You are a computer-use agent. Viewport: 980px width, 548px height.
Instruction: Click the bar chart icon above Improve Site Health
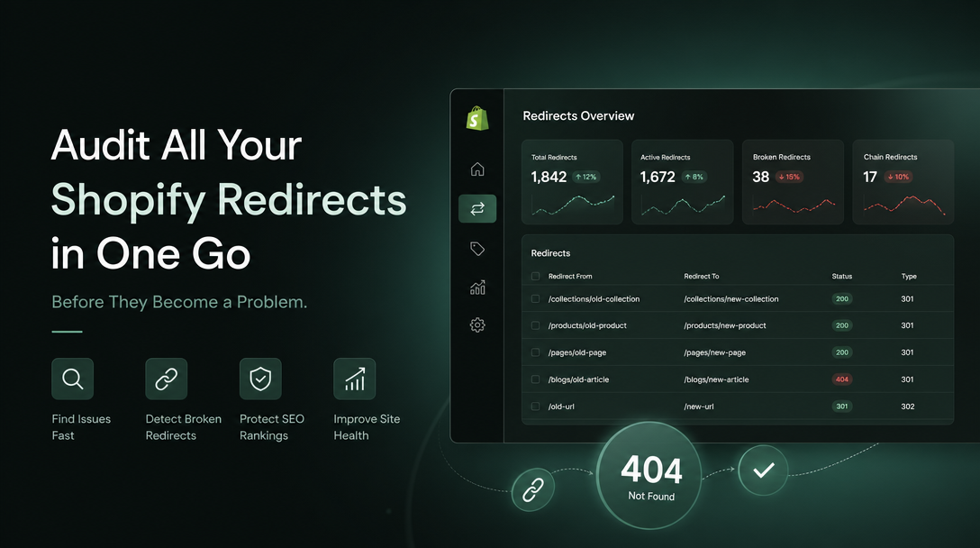[354, 379]
